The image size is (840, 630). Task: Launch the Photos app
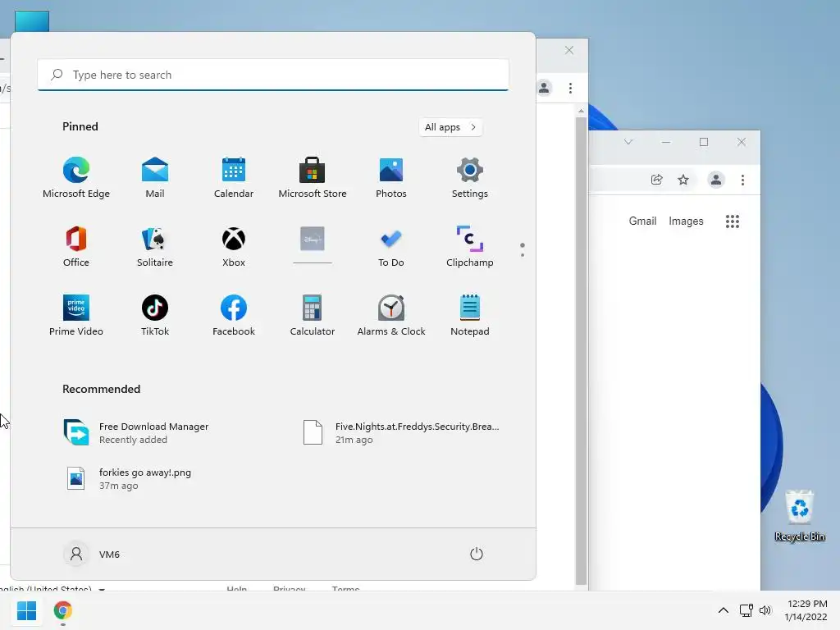[x=391, y=178]
